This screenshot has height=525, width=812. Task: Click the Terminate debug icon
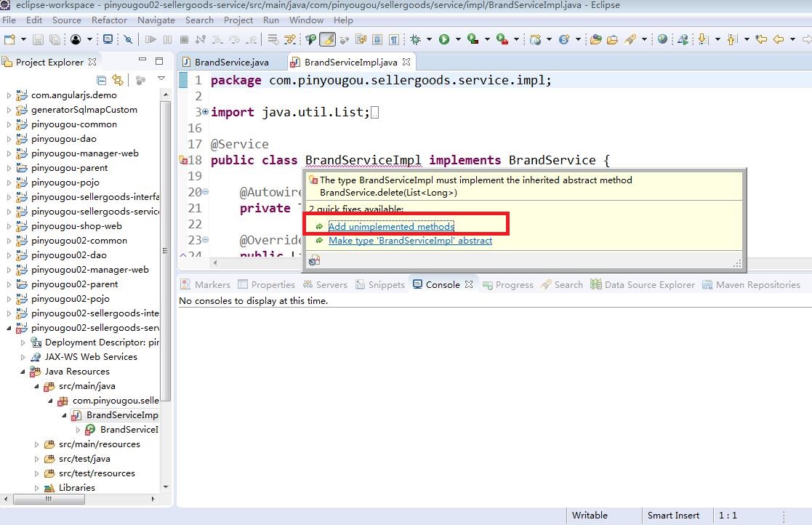pyautogui.click(x=184, y=39)
